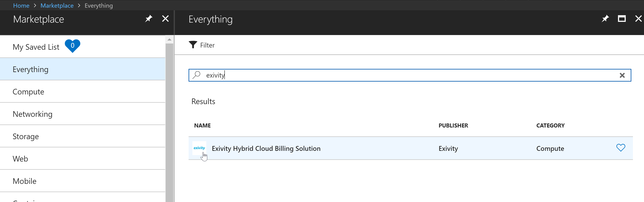
Task: Sort by PUBLISHER column header
Action: (453, 125)
